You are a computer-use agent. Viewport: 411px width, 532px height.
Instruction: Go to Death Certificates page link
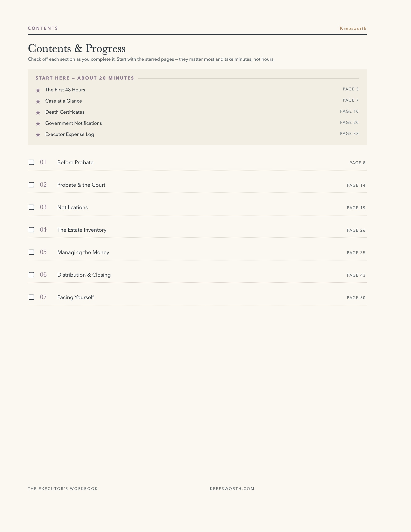point(65,112)
